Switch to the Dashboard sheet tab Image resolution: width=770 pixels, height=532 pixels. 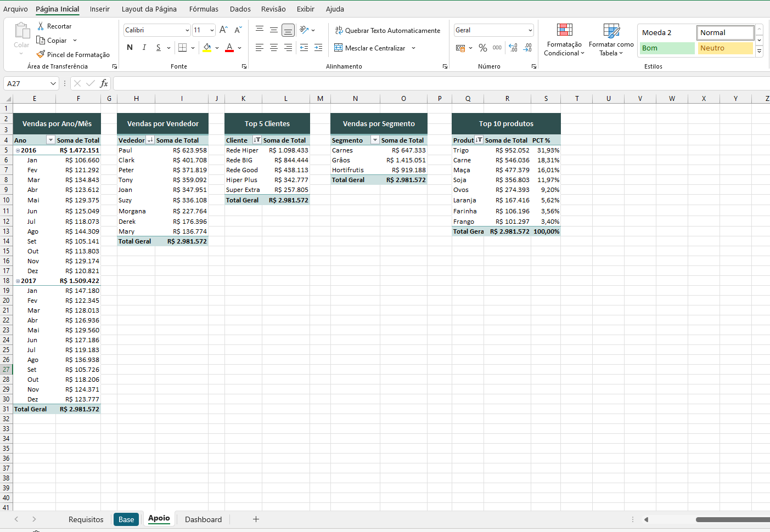pyautogui.click(x=203, y=519)
